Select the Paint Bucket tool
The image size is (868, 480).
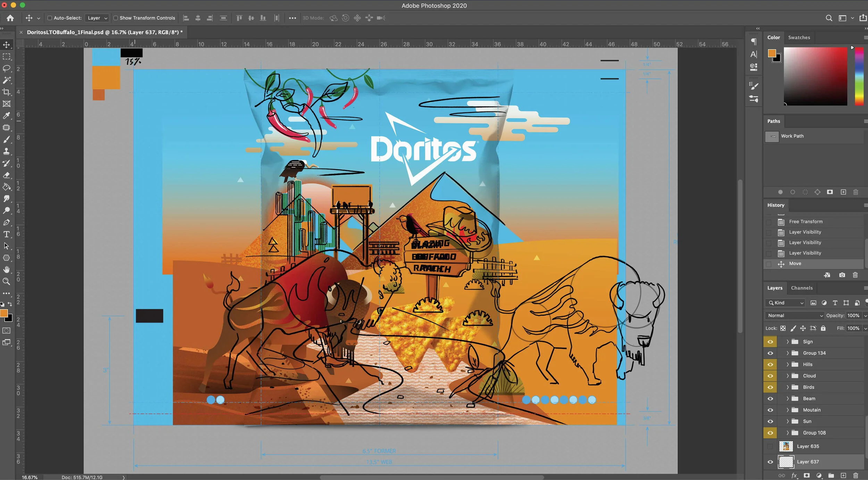(x=7, y=187)
